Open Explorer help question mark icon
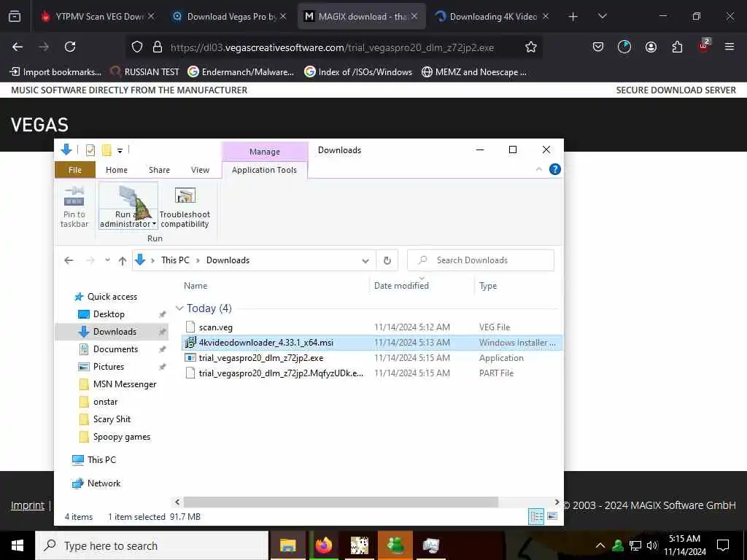Screen dimensions: 747x560 [x=554, y=169]
